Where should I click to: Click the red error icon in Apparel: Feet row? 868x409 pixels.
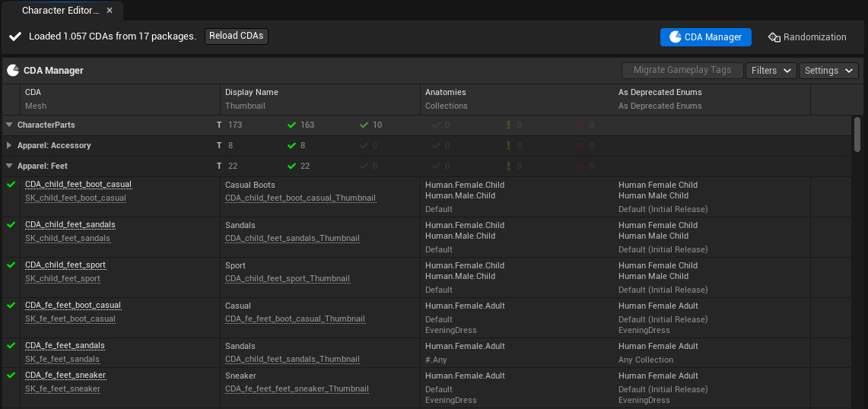point(580,166)
